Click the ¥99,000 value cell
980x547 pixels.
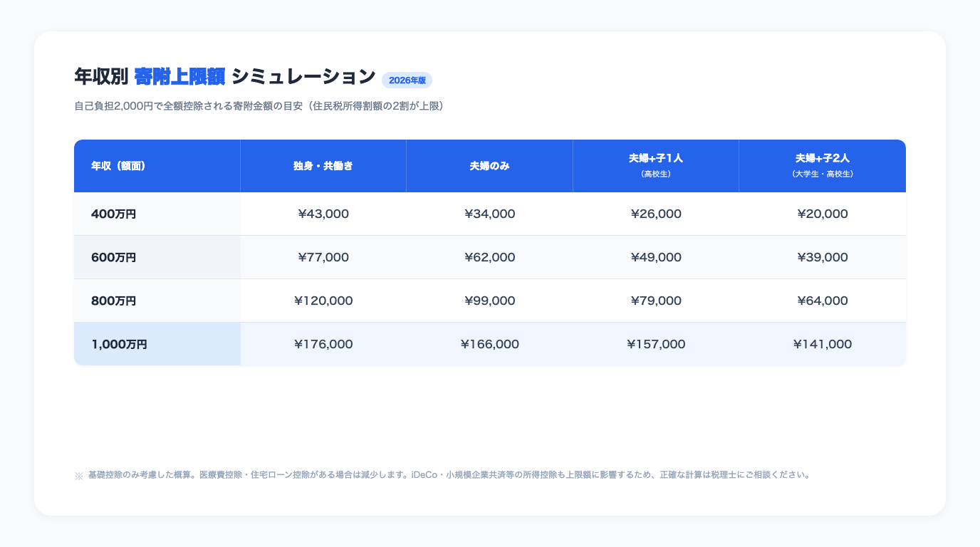coord(490,301)
